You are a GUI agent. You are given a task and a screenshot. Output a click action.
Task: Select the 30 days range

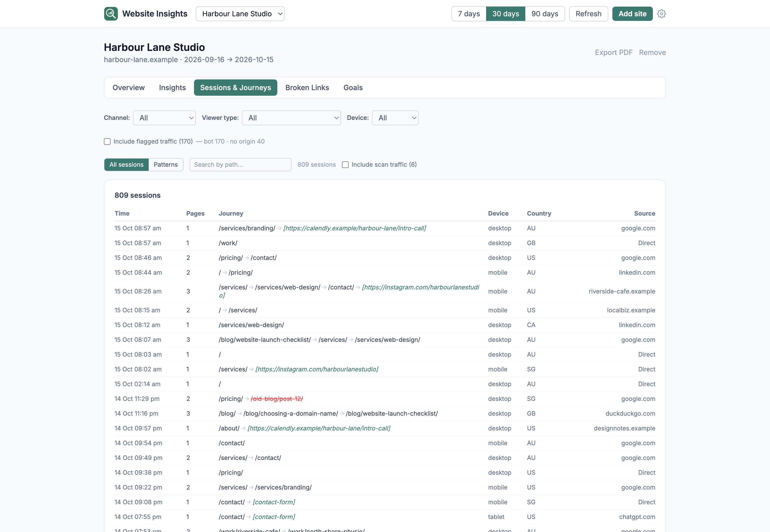[505, 14]
